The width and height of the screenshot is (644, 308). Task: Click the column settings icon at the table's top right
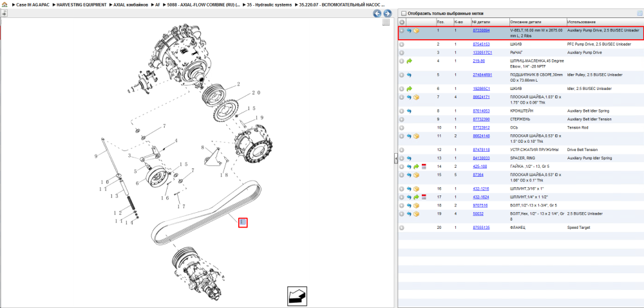pyautogui.click(x=639, y=13)
